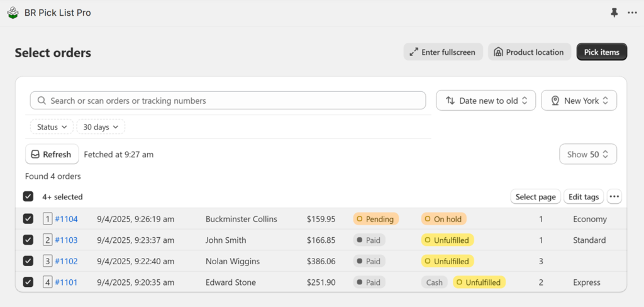The height and width of the screenshot is (307, 644).
Task: Click the Fetched at 9:27 am text
Action: 119,155
